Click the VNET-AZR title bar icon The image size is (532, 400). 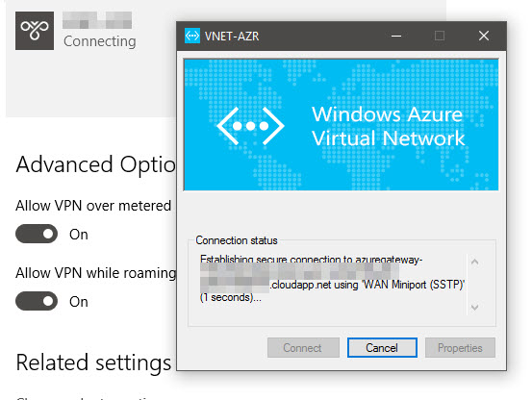point(192,36)
